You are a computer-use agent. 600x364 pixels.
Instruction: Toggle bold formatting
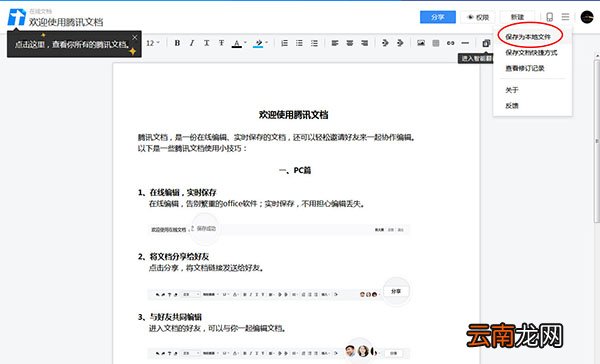pyautogui.click(x=177, y=43)
